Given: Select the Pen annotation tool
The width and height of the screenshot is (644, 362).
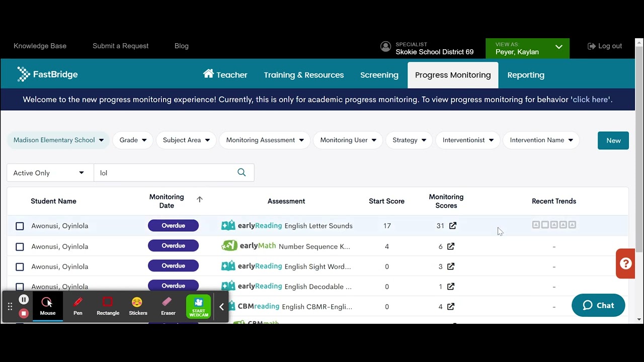Looking at the screenshot, I should pos(78,306).
